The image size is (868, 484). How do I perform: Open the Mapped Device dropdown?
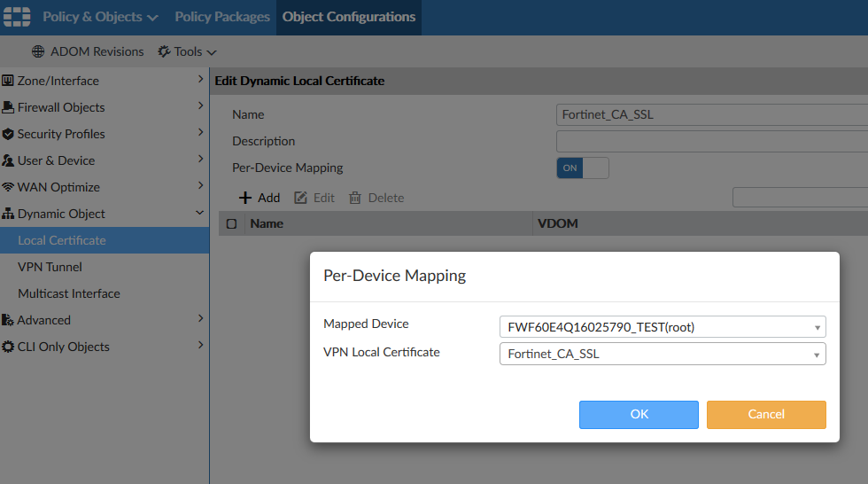tap(662, 327)
